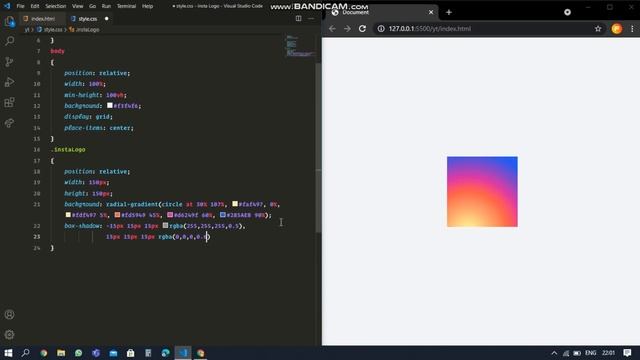
Task: Open the Explorer view in activity bar
Action: click(x=9, y=21)
